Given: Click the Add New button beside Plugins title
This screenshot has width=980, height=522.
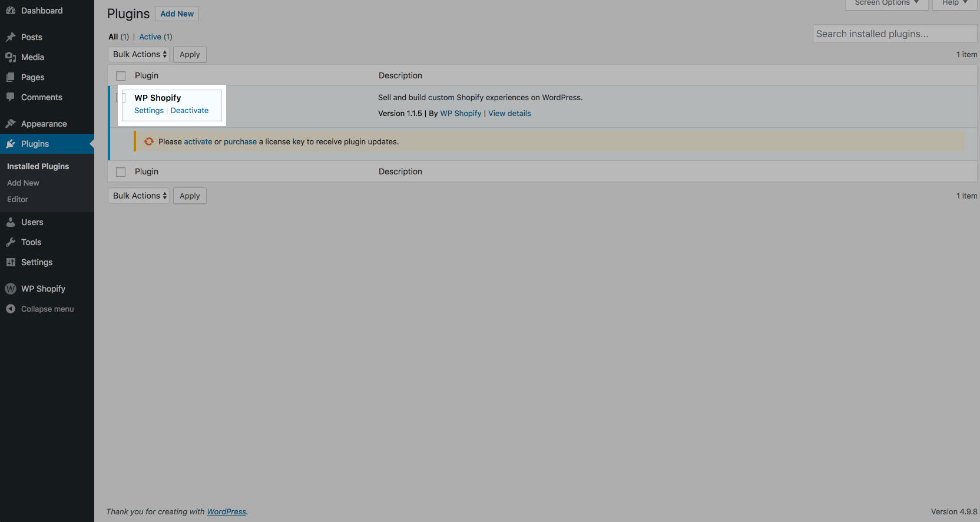Looking at the screenshot, I should pos(177,14).
